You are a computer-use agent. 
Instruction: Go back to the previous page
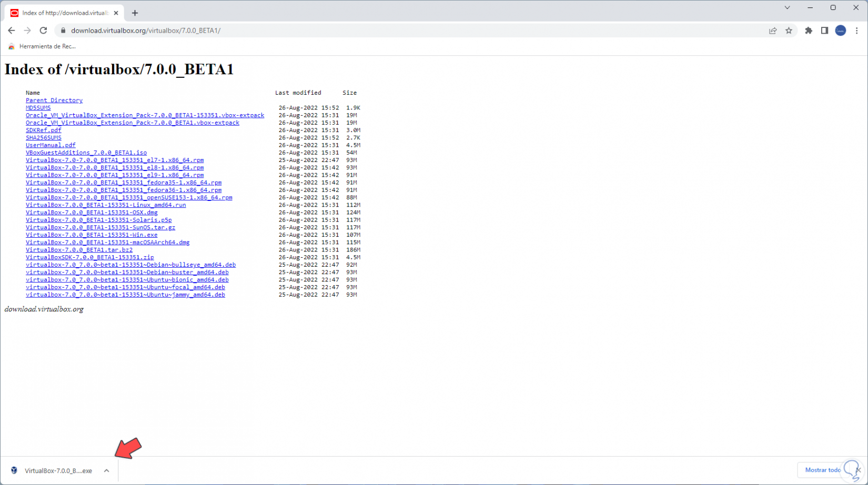[x=12, y=31]
